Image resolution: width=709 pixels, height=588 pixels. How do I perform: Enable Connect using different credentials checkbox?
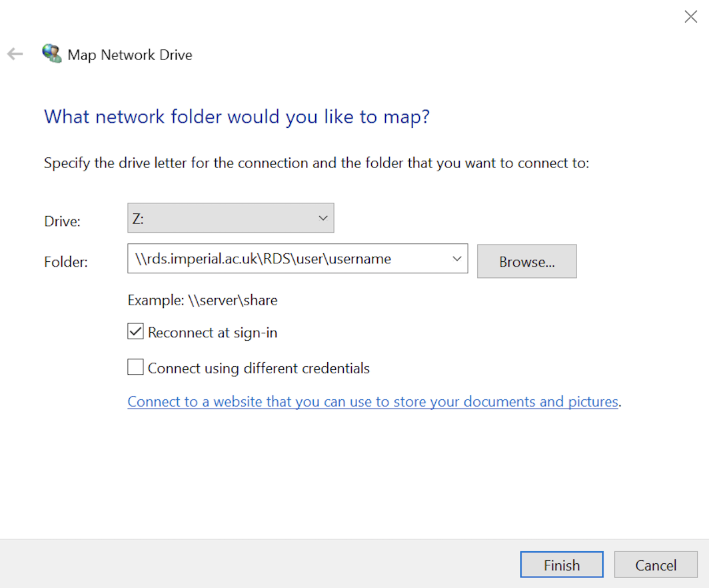pos(136,367)
